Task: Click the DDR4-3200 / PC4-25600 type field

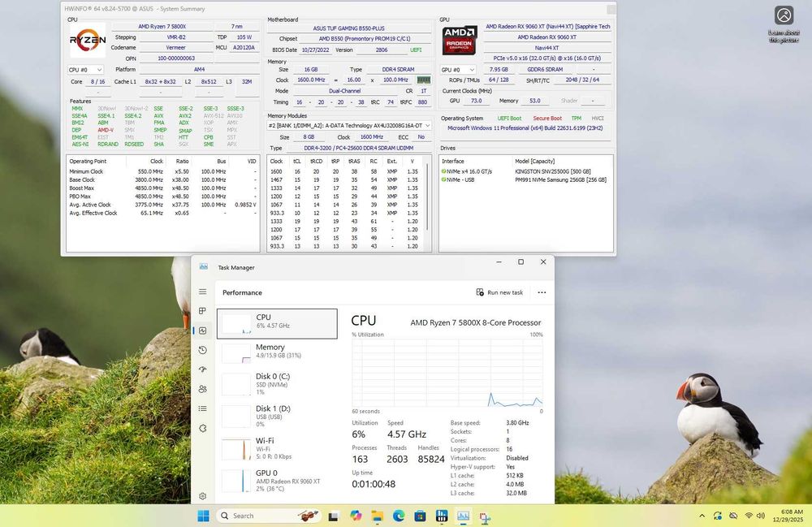Action: pyautogui.click(x=358, y=148)
